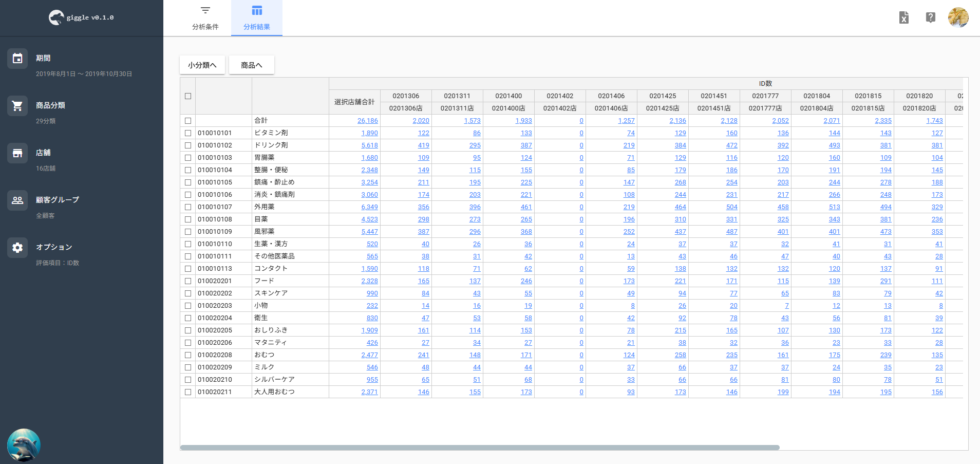This screenshot has height=464, width=980.
Task: Click the horizontal scrollbar under the table
Action: click(x=480, y=448)
